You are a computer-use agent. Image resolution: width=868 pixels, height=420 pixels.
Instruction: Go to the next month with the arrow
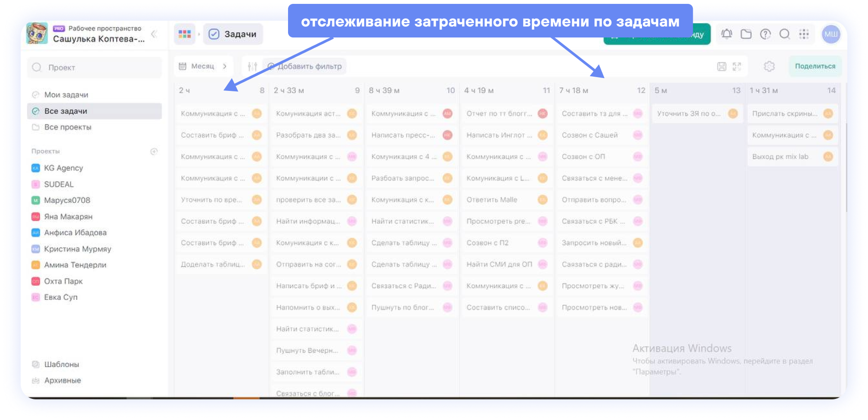224,66
